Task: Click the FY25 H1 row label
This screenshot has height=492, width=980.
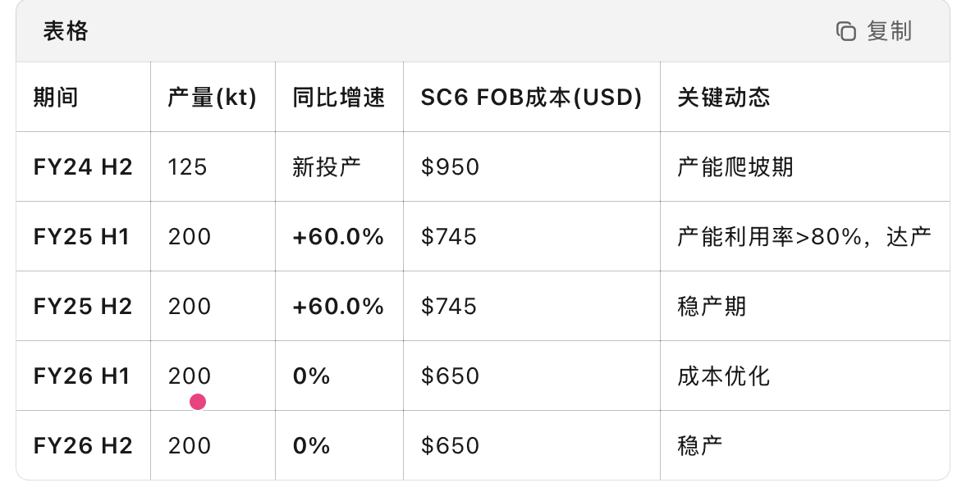Action: click(83, 237)
